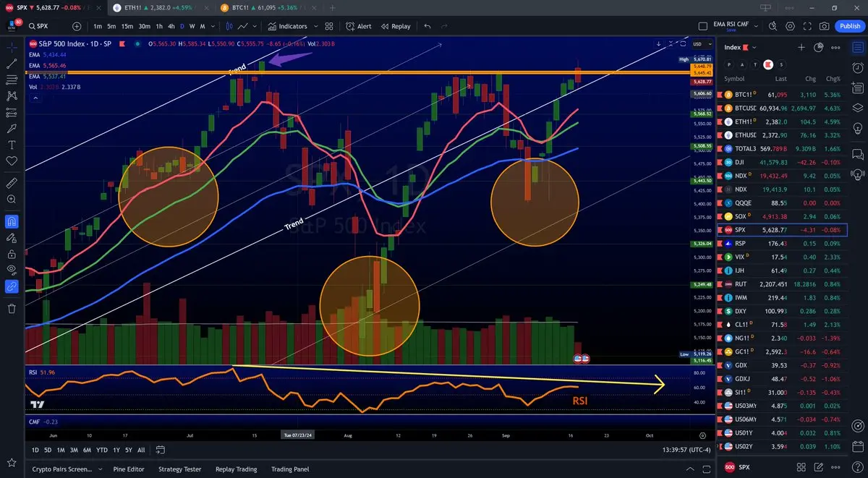This screenshot has height=478, width=868.
Task: Toggle the T filter button in watchlist
Action: pos(754,64)
